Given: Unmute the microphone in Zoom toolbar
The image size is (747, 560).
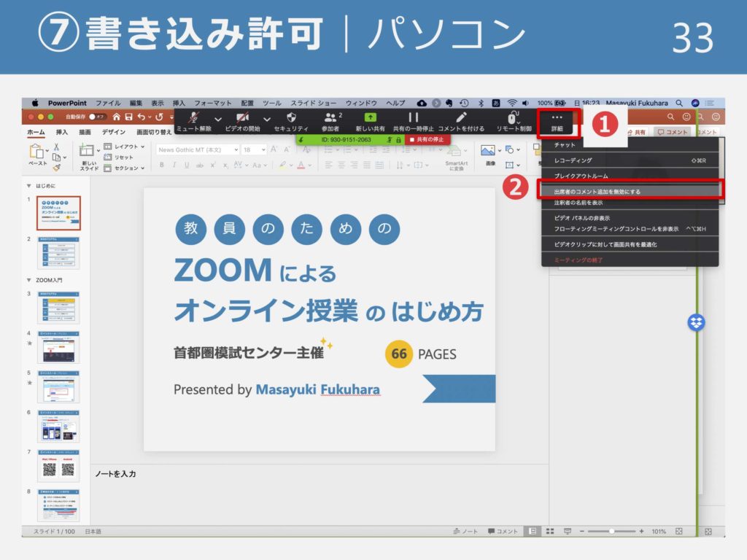Looking at the screenshot, I should point(193,122).
